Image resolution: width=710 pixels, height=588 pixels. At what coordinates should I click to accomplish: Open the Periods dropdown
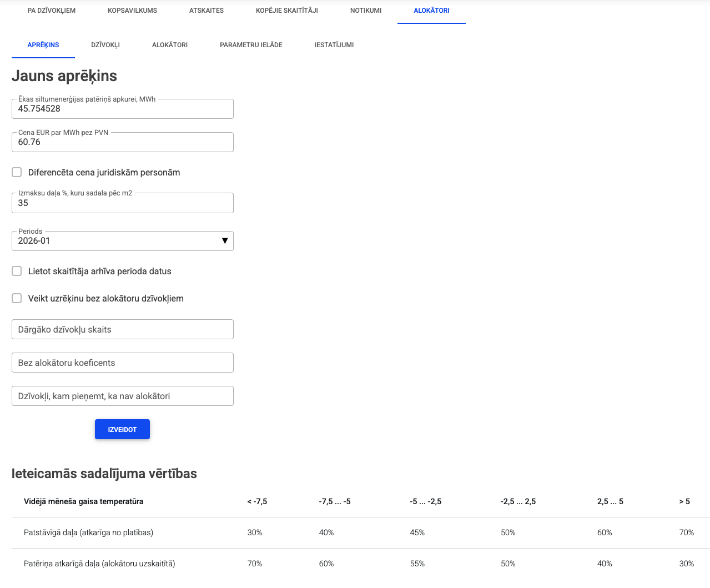coord(122,240)
